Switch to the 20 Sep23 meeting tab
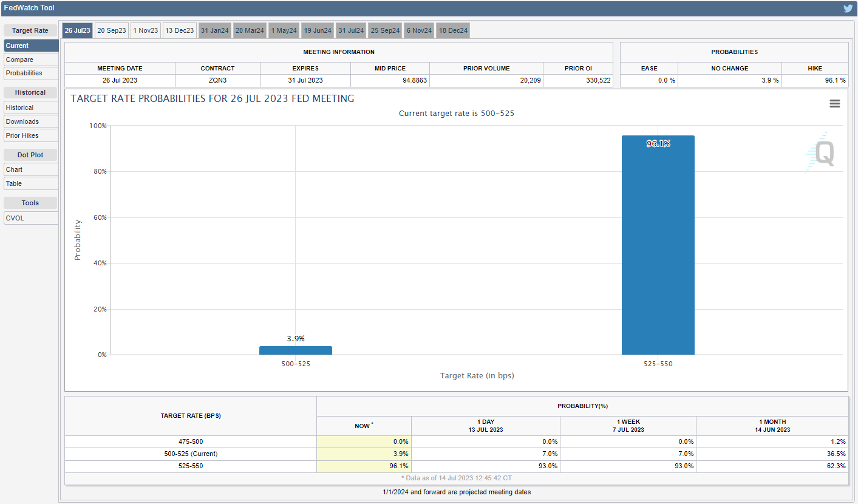The height and width of the screenshot is (504, 858). [x=112, y=30]
